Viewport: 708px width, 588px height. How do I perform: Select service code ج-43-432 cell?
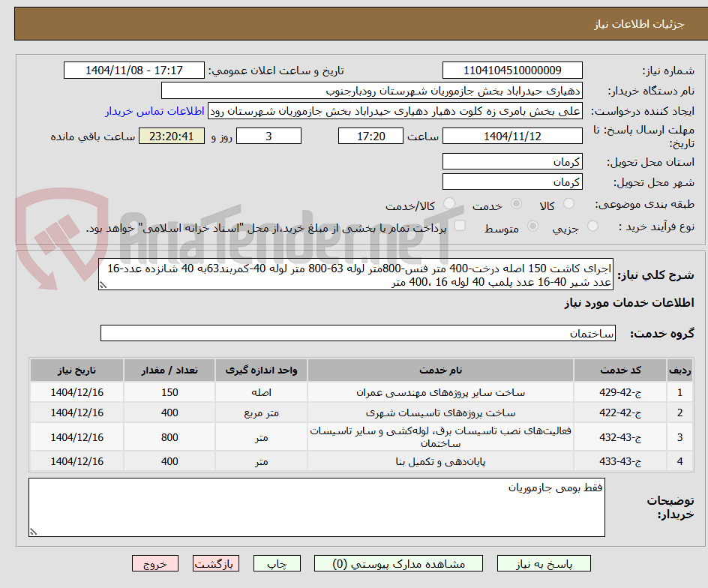tap(620, 437)
